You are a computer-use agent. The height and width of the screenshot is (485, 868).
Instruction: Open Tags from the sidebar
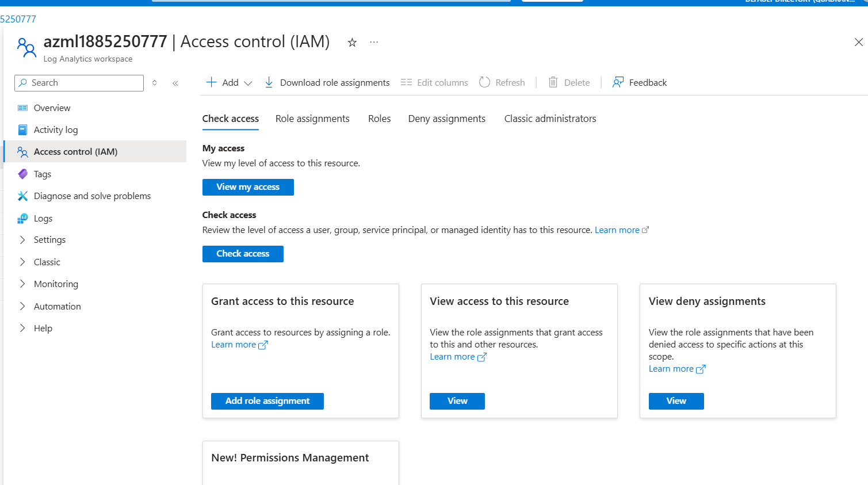(x=43, y=174)
